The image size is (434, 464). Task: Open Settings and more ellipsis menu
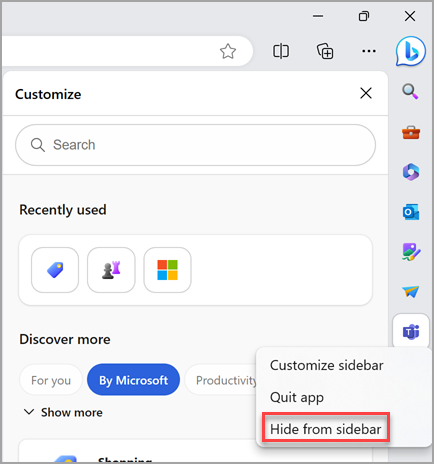pos(369,51)
